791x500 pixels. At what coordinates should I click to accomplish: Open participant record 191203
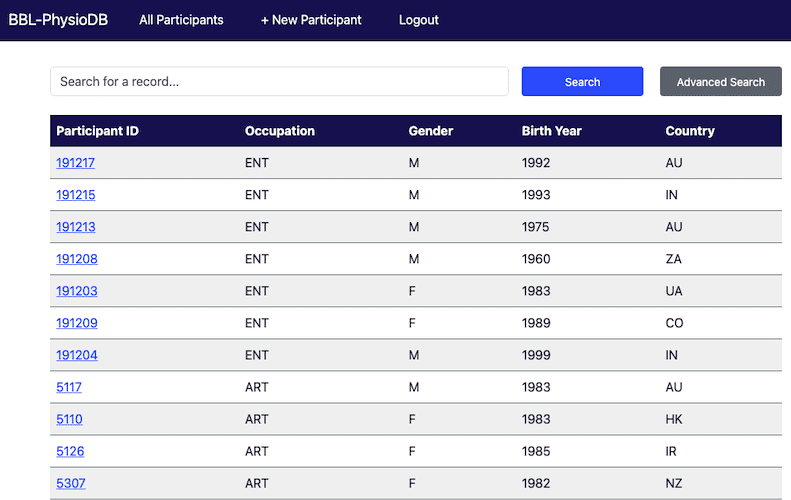77,291
